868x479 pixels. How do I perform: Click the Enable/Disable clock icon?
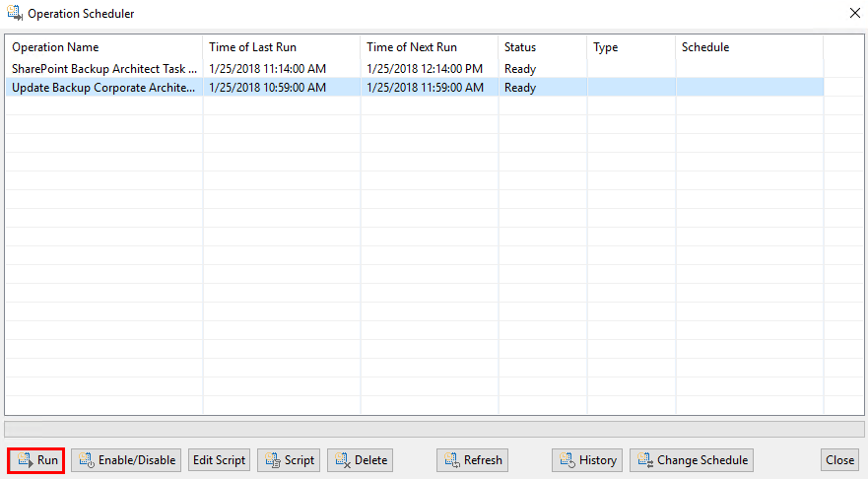(x=86, y=460)
